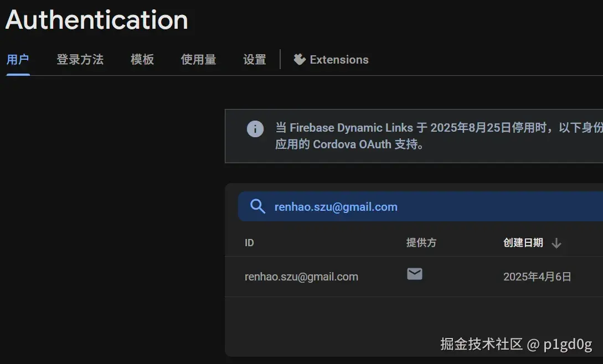Click the 2025年4月6日 creation date cell

(x=537, y=277)
